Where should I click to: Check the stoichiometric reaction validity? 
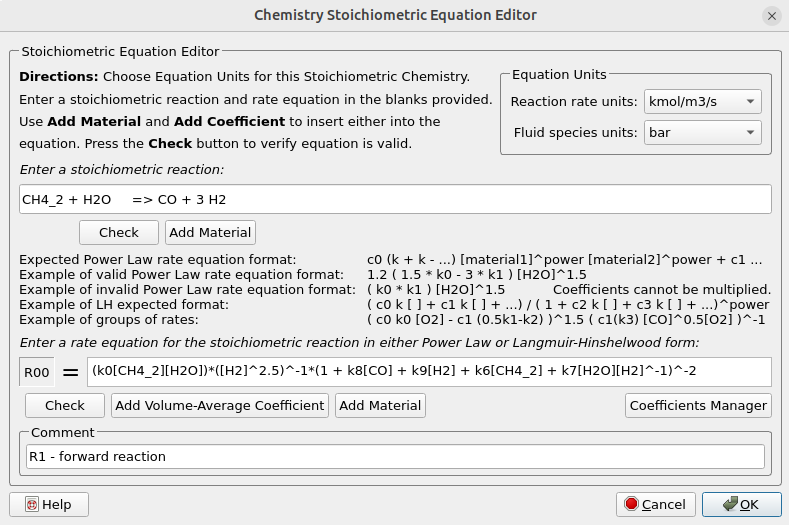tap(119, 232)
